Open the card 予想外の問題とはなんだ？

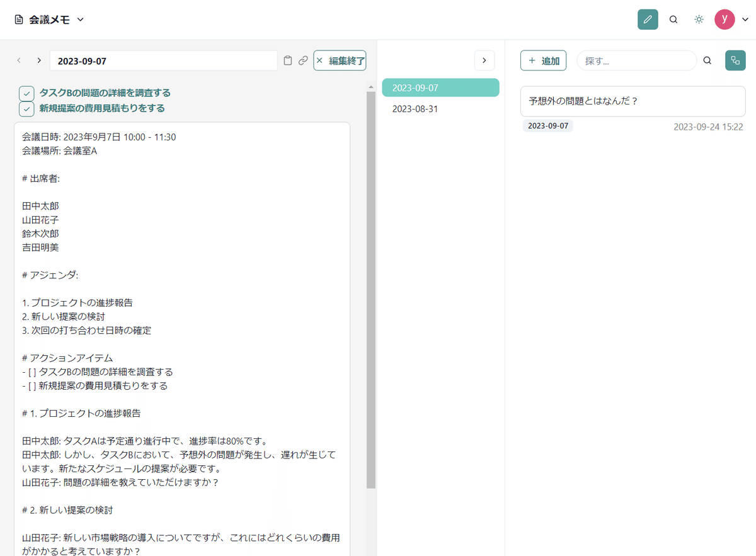pyautogui.click(x=633, y=101)
